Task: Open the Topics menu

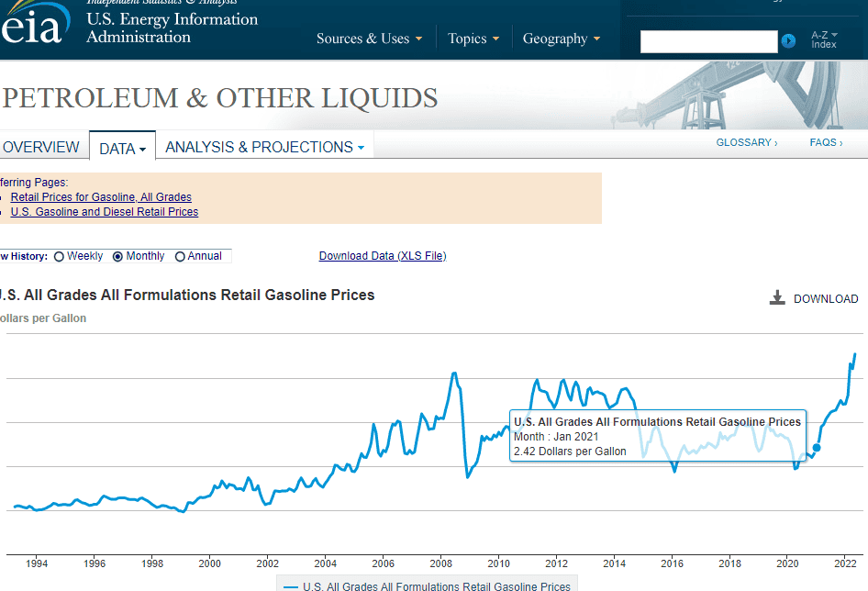Action: click(x=473, y=39)
